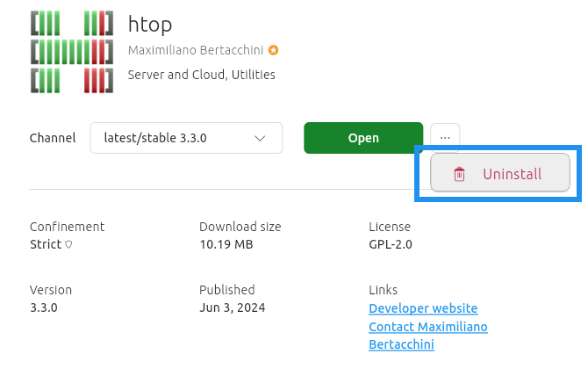Click the Open button
This screenshot has width=588, height=369.
[x=363, y=138]
